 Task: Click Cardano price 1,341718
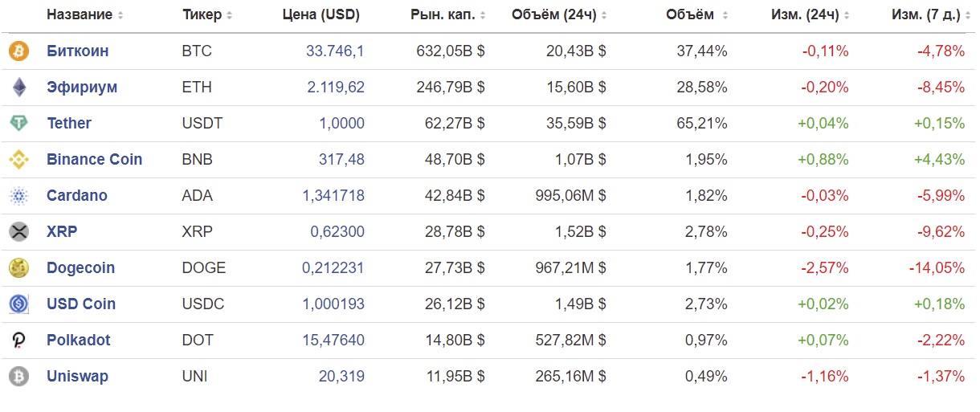(x=333, y=196)
